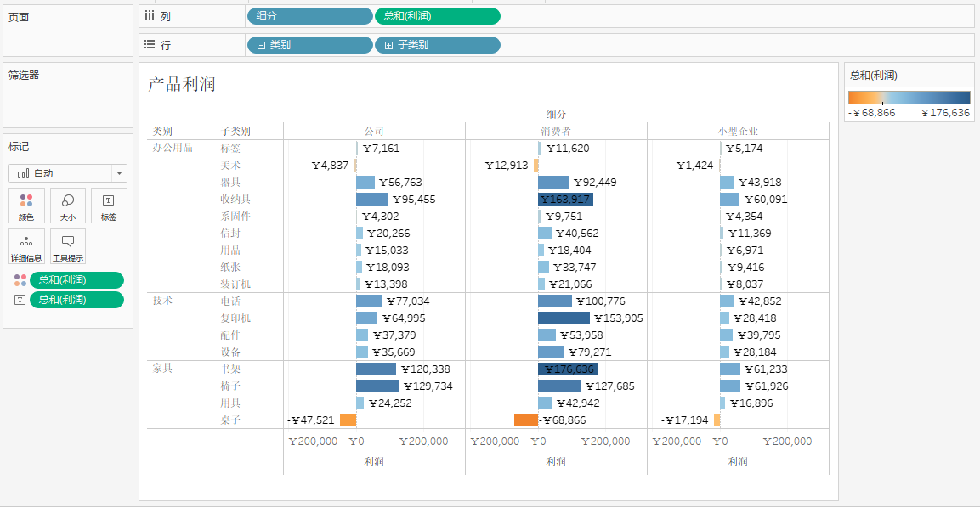Click the 行 rows shelf icon
The image size is (980, 507).
click(x=150, y=45)
